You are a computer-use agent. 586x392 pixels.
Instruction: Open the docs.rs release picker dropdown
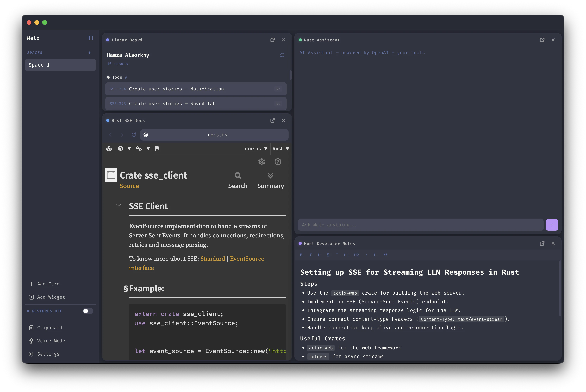tap(256, 148)
